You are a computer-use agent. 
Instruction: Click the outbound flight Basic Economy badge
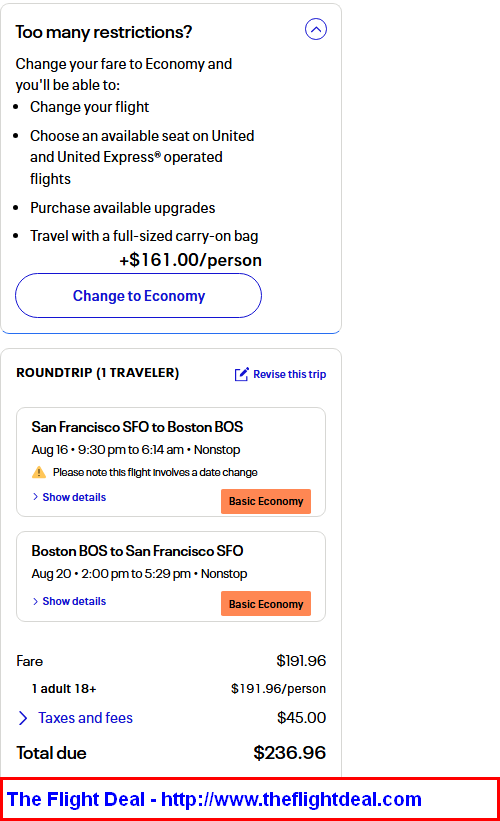coord(266,501)
